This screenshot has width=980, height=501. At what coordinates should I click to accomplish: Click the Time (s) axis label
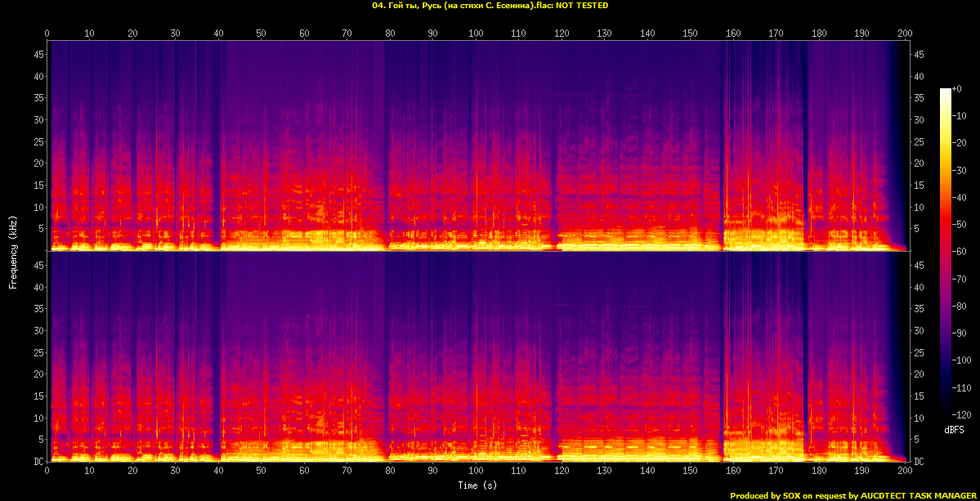pyautogui.click(x=476, y=485)
